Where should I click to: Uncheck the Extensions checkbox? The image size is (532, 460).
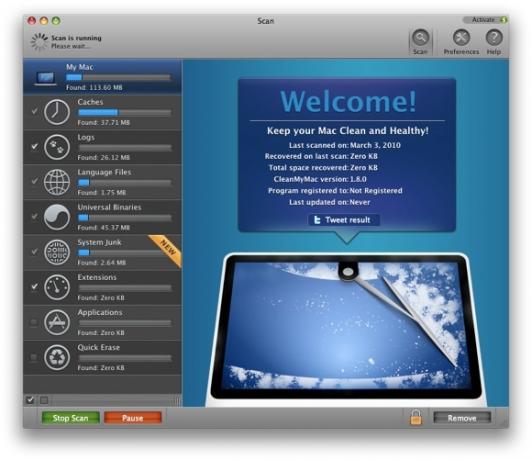(x=34, y=286)
